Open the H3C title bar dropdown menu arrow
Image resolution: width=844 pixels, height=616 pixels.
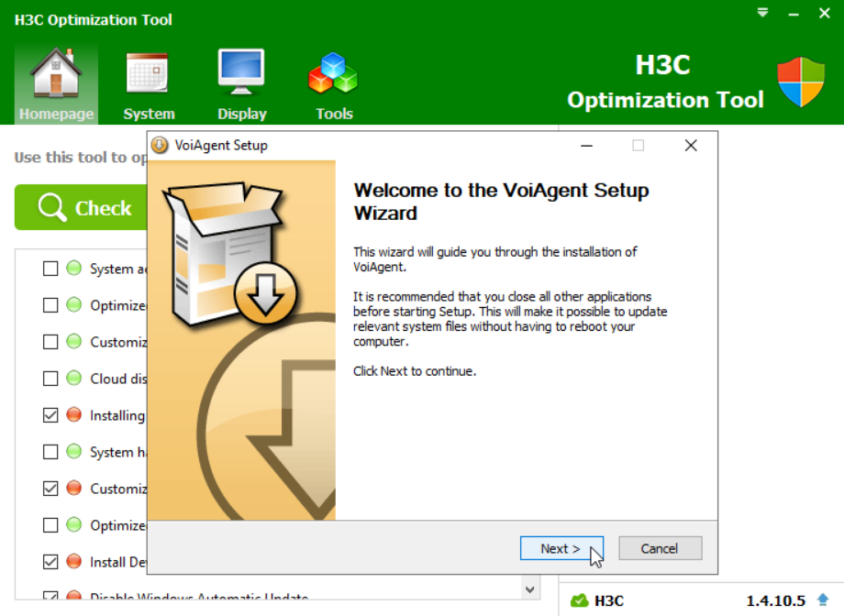[x=762, y=13]
